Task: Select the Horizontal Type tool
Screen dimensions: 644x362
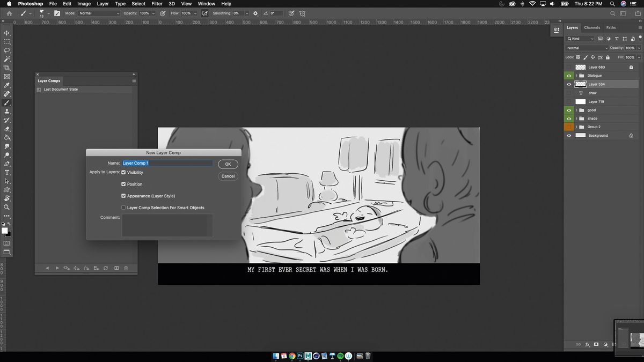Action: (7, 173)
